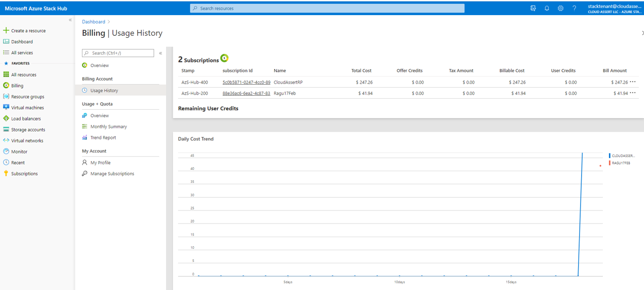644x290 pixels.
Task: Click the Daily Cost Trend title
Action: [x=196, y=139]
